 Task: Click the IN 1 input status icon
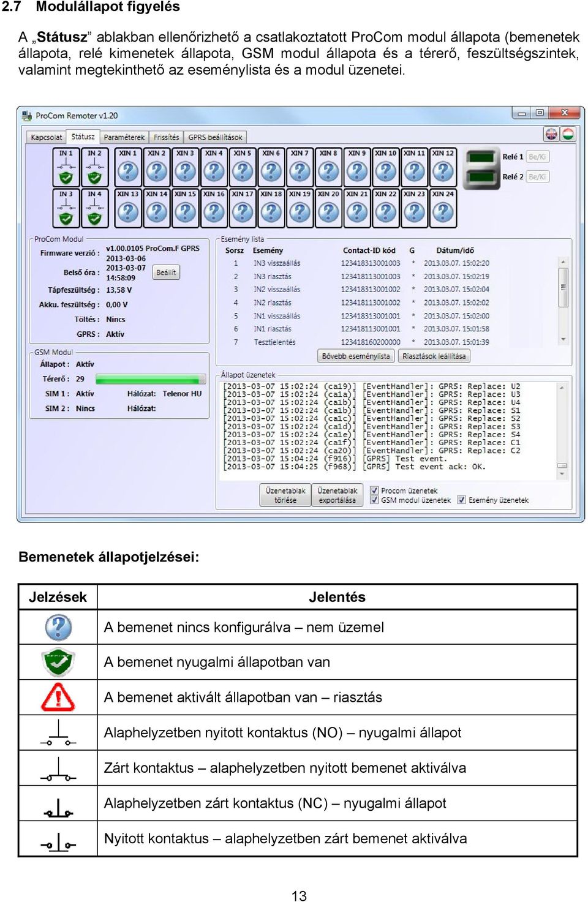coord(66,167)
